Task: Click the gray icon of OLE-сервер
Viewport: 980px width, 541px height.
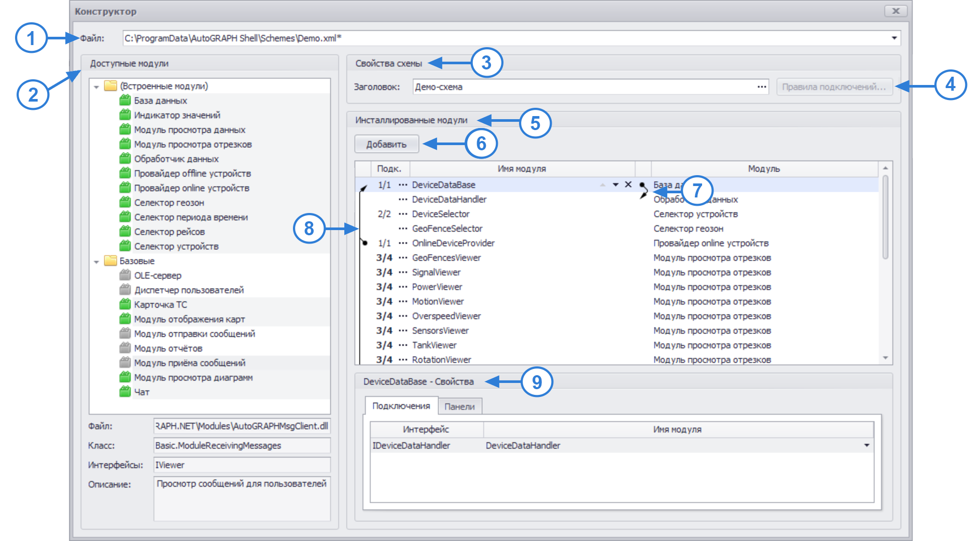Action: (x=125, y=275)
